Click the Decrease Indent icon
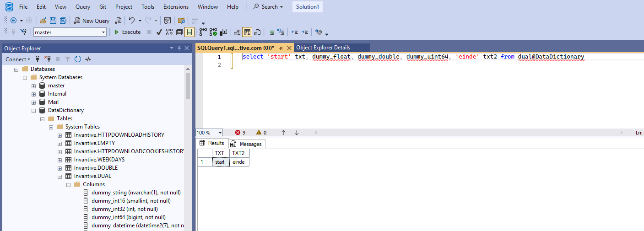Viewport: 644px width, 231px height. [x=295, y=32]
